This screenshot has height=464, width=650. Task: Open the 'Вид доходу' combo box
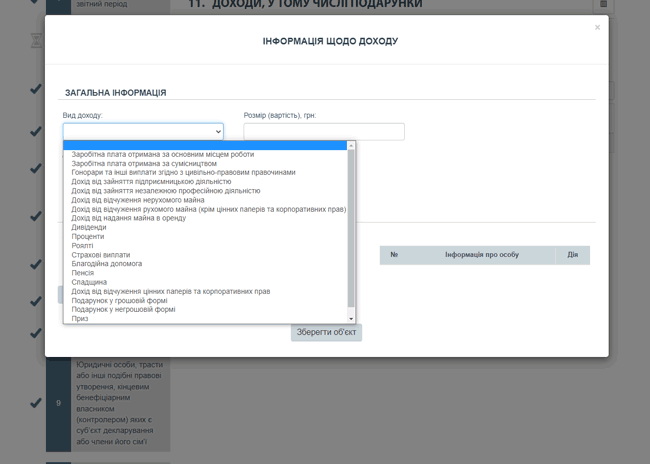point(143,131)
